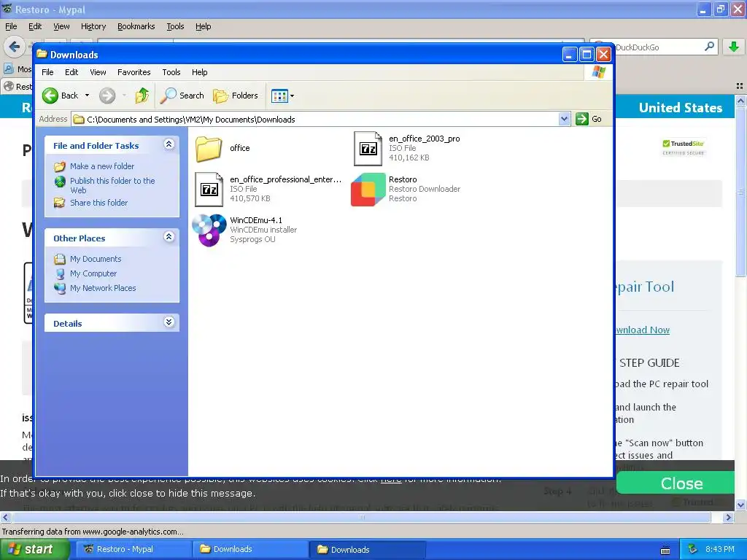This screenshot has height=560, width=747.
Task: Click the green Go arrow button
Action: (x=581, y=119)
